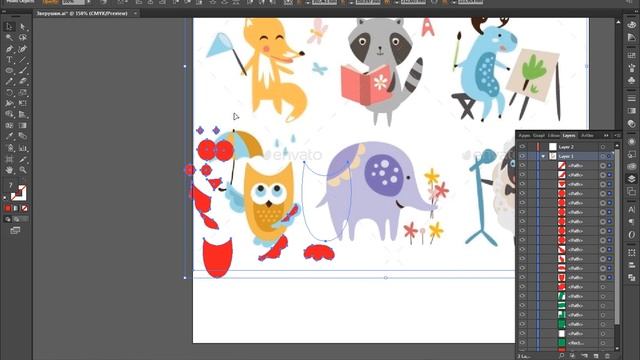Click the selection indicator square on Layer 1
Image resolution: width=640 pixels, height=360 pixels.
coord(609,156)
